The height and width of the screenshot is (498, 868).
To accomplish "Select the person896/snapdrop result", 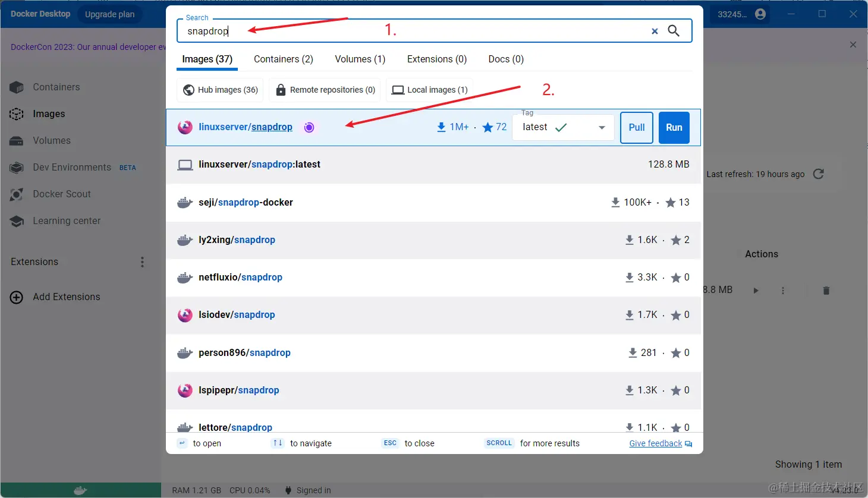I will tap(433, 353).
